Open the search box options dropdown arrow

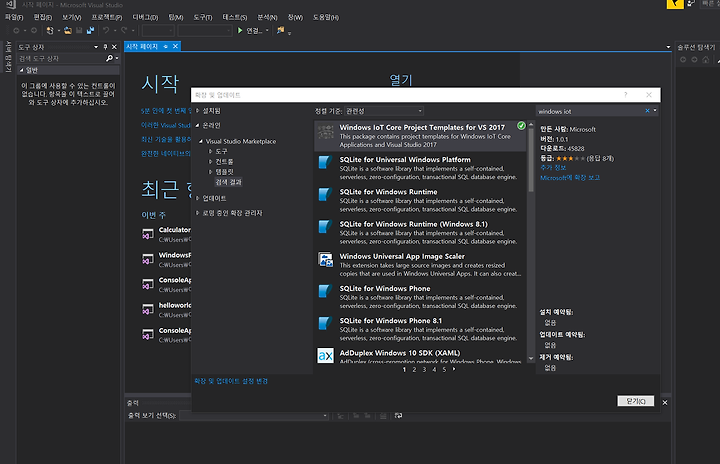655,111
